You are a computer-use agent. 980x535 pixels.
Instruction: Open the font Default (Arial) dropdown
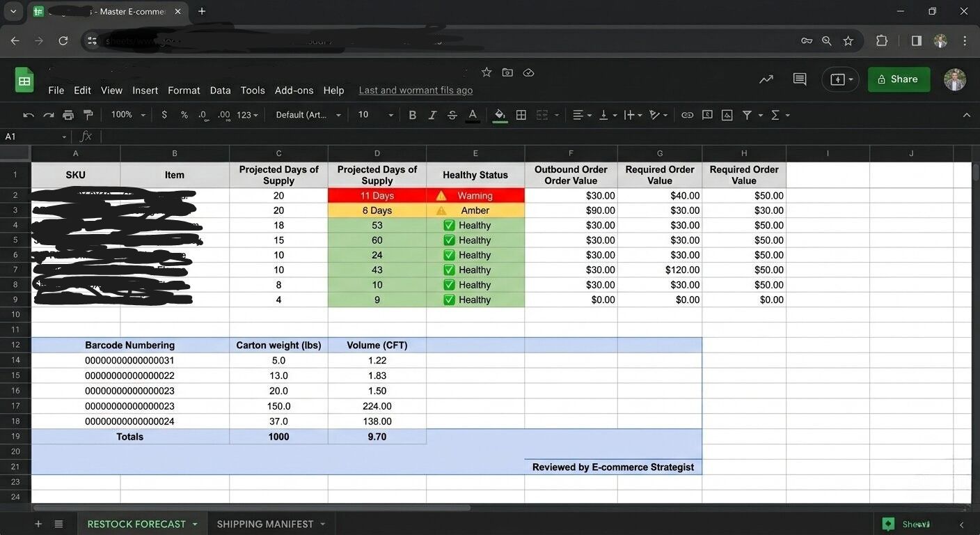pyautogui.click(x=308, y=115)
